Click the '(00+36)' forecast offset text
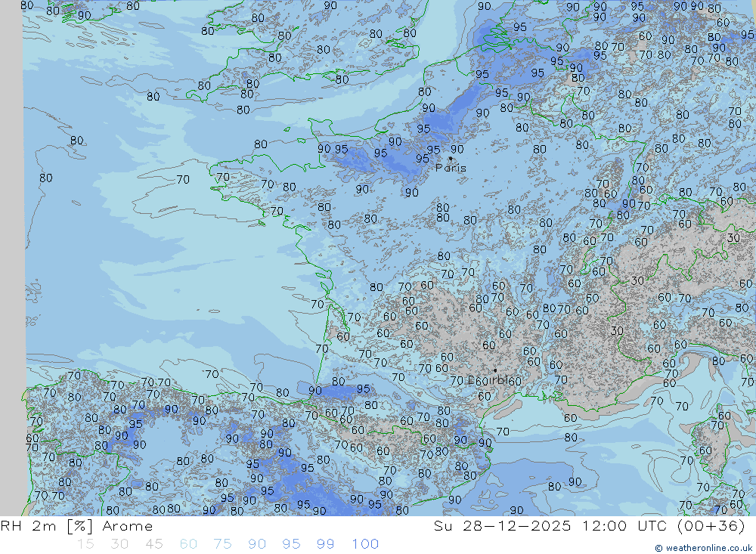This screenshot has width=756, height=554. pos(711,526)
